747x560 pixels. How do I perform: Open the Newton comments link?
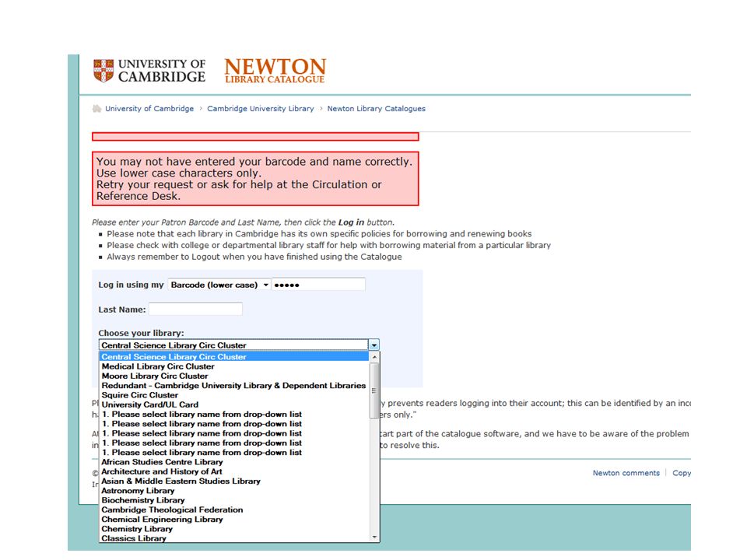pos(626,473)
